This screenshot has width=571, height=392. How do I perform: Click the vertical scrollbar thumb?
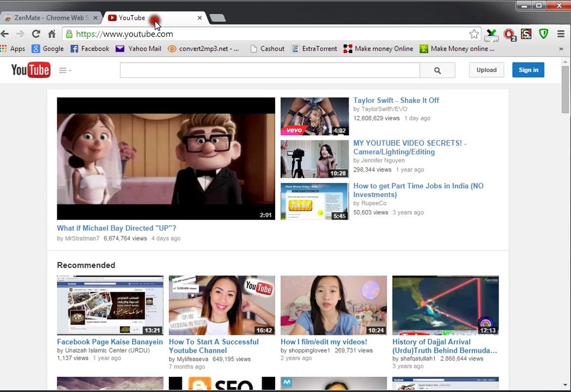coord(565,90)
